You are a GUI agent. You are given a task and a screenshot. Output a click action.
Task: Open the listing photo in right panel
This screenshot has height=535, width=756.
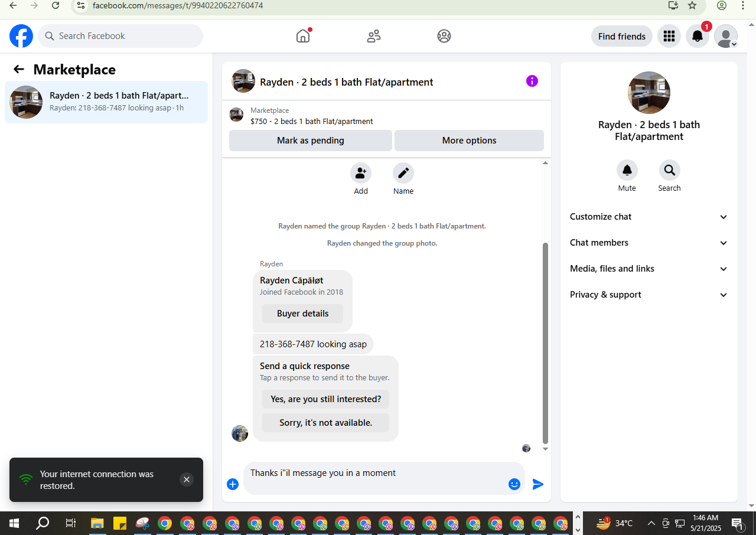pyautogui.click(x=649, y=93)
